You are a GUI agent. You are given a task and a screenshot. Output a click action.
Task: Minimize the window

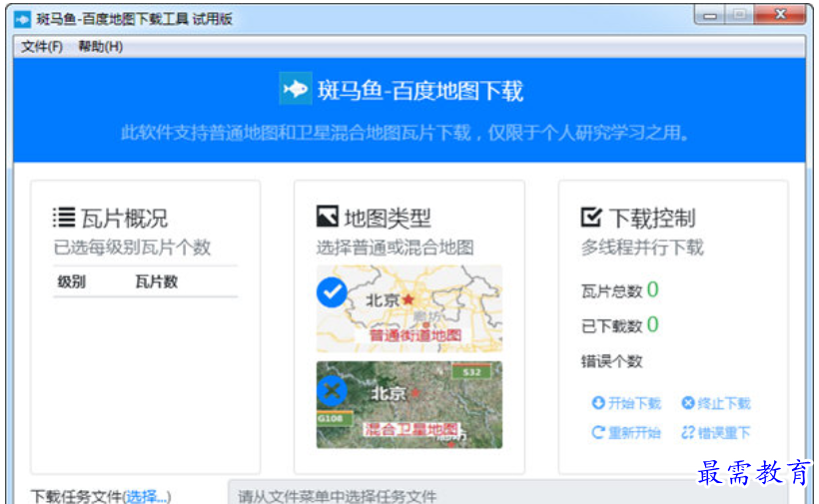pyautogui.click(x=710, y=16)
